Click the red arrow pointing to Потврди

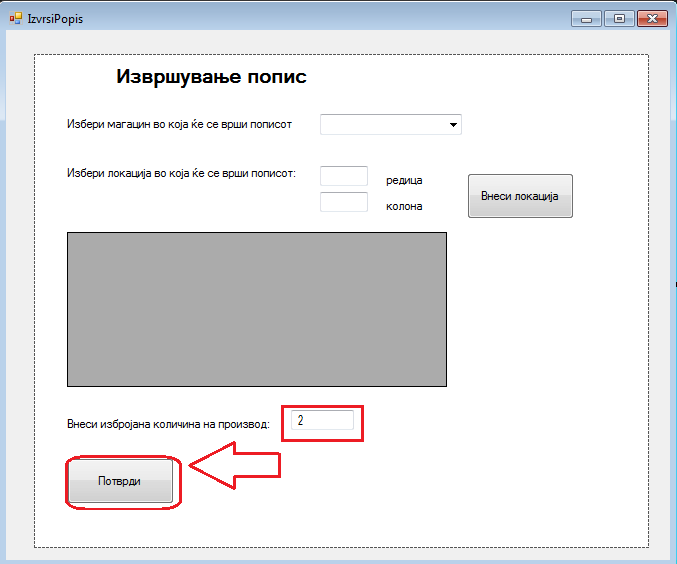[235, 466]
